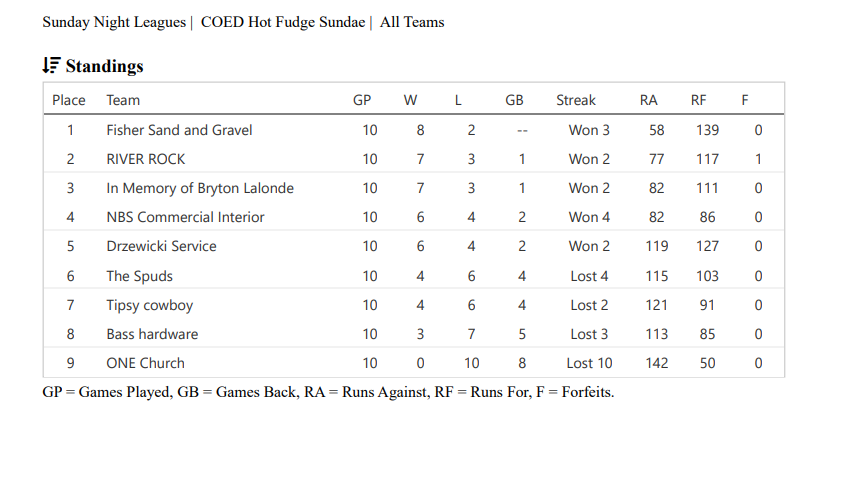Viewport: 844px width, 478px height.
Task: Click the W wins column header
Action: point(411,100)
